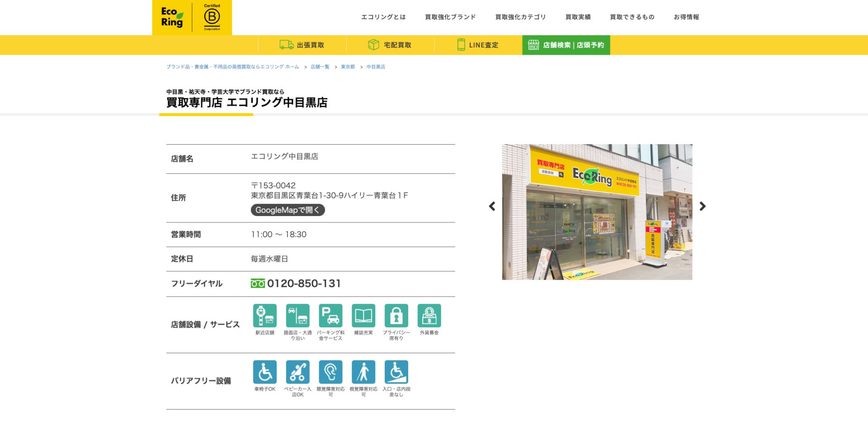Click the hours 11:00 ～ 18:30
The width and height of the screenshot is (868, 434).
coord(278,234)
